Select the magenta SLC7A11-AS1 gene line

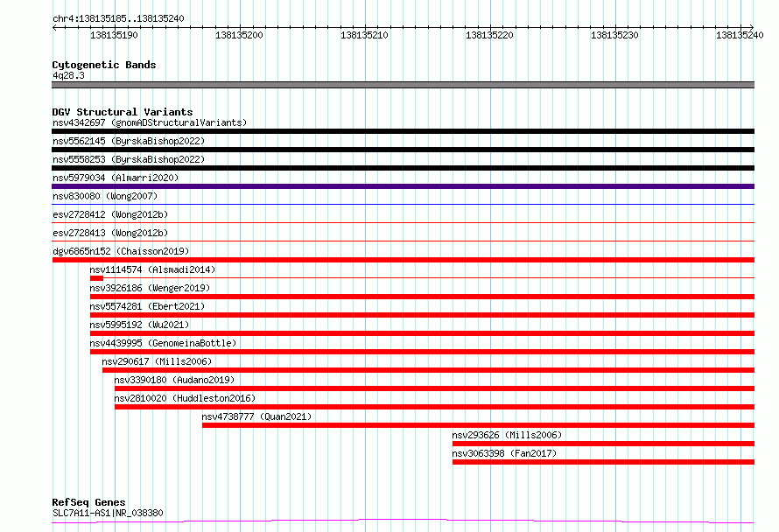tap(403, 521)
